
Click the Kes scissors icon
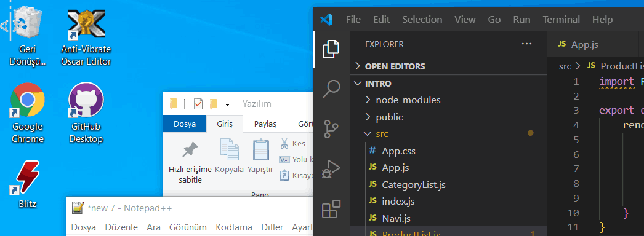(x=284, y=143)
